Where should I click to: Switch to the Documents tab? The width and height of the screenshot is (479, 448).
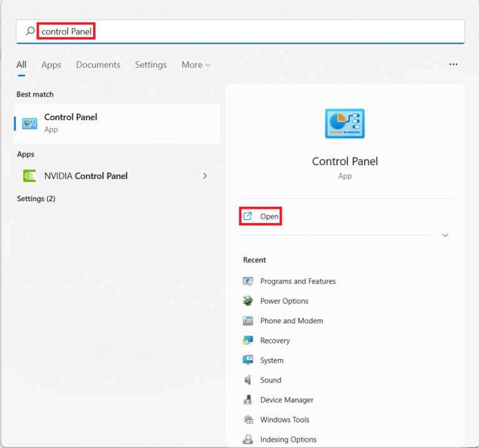coord(98,65)
